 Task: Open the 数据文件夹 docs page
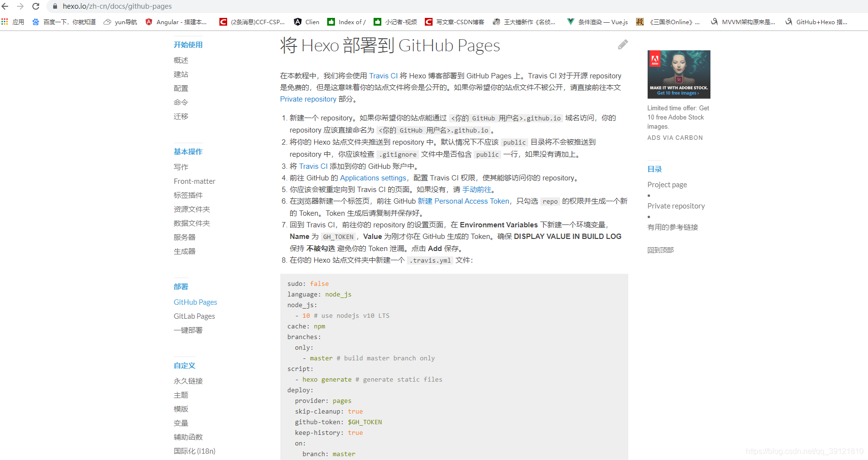(x=192, y=223)
